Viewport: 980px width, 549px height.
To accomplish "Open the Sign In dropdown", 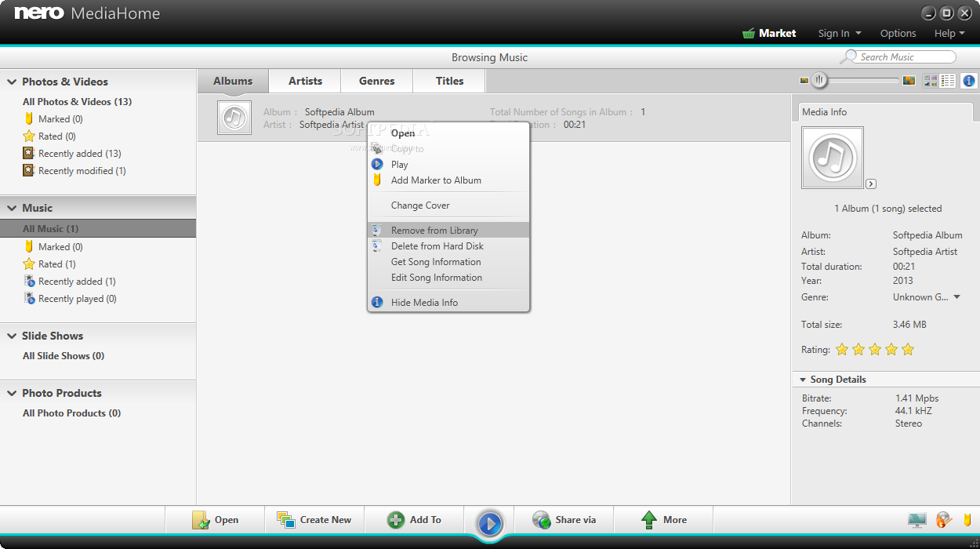I will (x=840, y=34).
